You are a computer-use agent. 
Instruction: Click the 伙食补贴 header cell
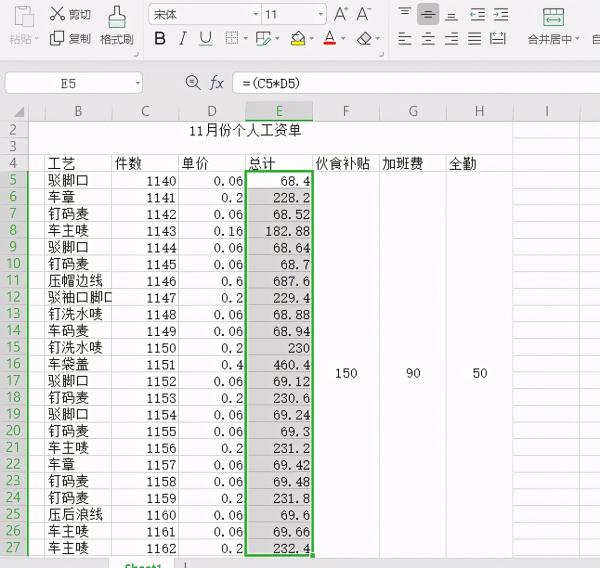click(346, 163)
